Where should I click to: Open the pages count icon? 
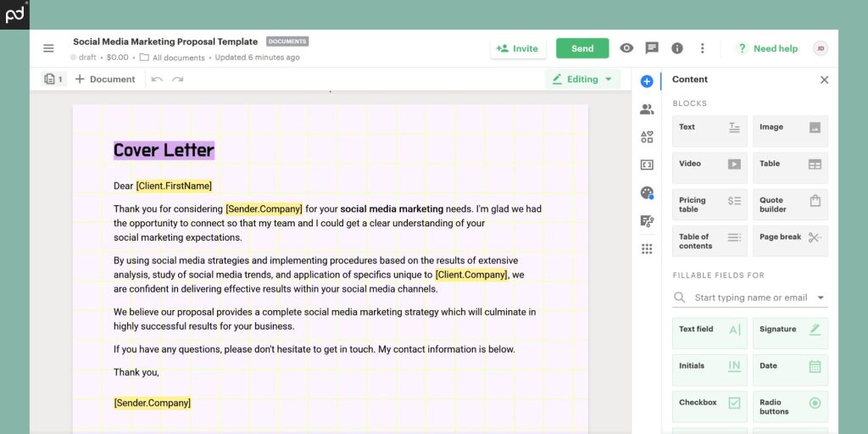click(53, 79)
